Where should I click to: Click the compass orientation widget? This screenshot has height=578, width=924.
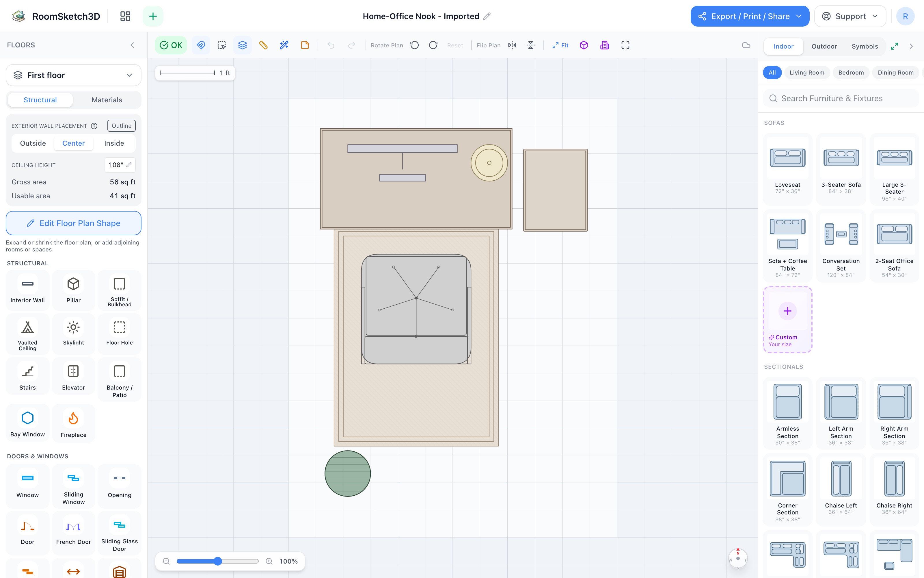(738, 559)
